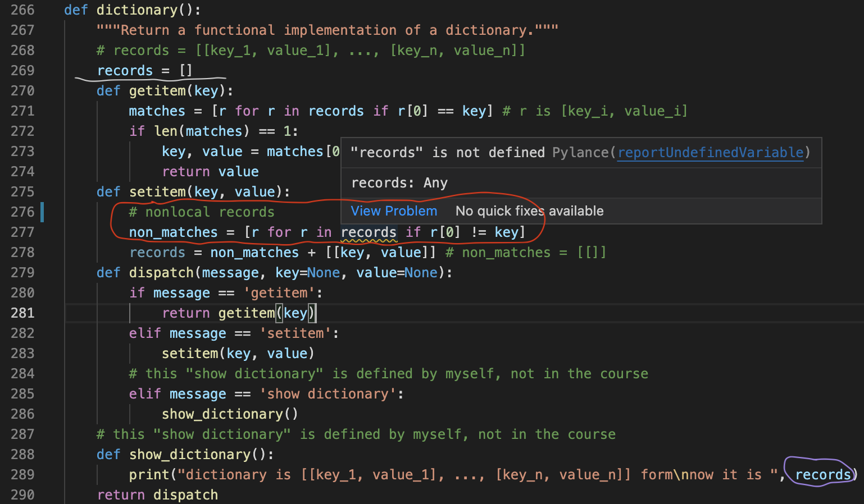864x504 pixels.
Task: Open the reportUndefinedVariable rule documentation link
Action: click(710, 152)
